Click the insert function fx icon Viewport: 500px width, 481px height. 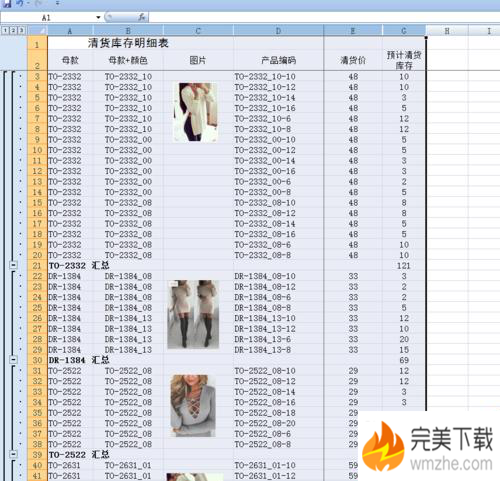[x=142, y=17]
